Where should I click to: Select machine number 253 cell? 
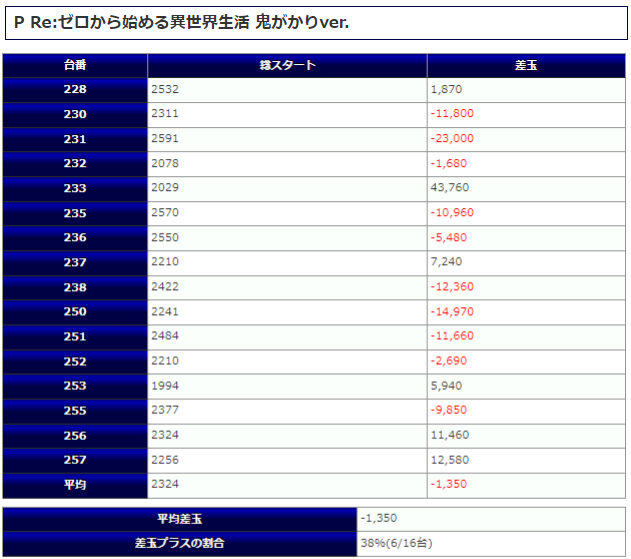point(75,386)
